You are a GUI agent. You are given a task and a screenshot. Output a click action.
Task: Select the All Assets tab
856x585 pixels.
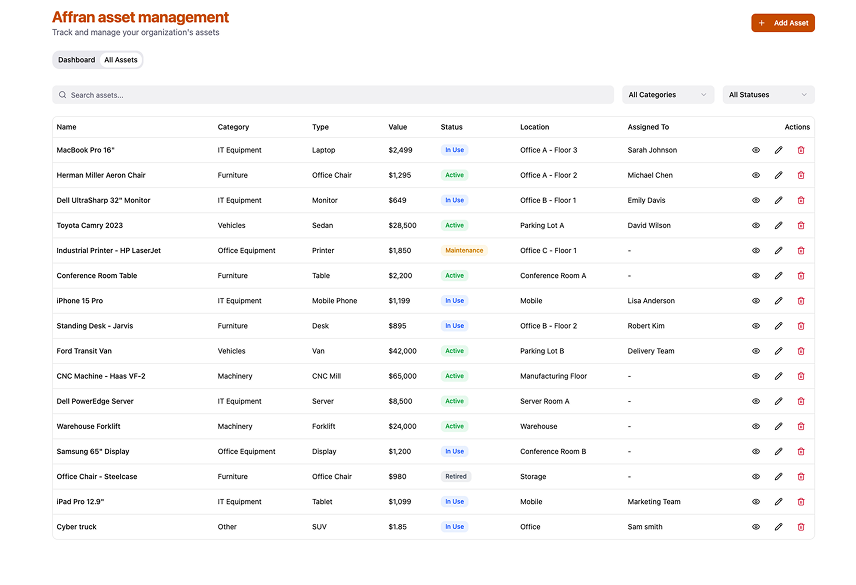point(121,60)
